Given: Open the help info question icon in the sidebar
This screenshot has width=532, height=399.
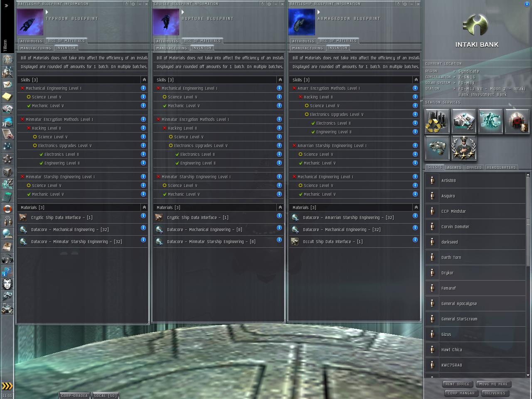Looking at the screenshot, I should [7, 271].
